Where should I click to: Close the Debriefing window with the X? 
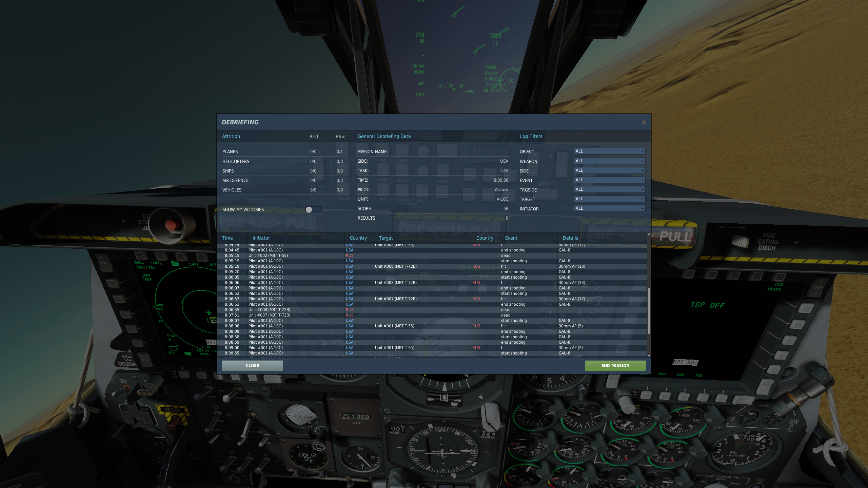tap(644, 122)
